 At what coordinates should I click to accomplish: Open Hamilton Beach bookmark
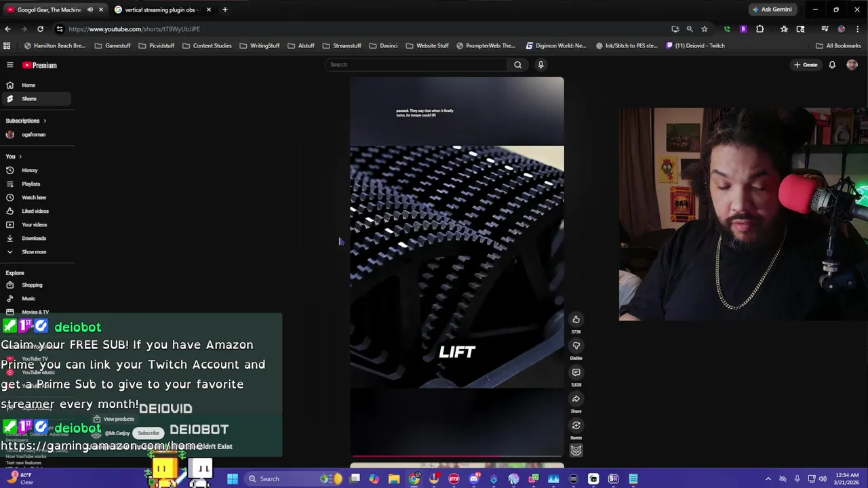[54, 46]
